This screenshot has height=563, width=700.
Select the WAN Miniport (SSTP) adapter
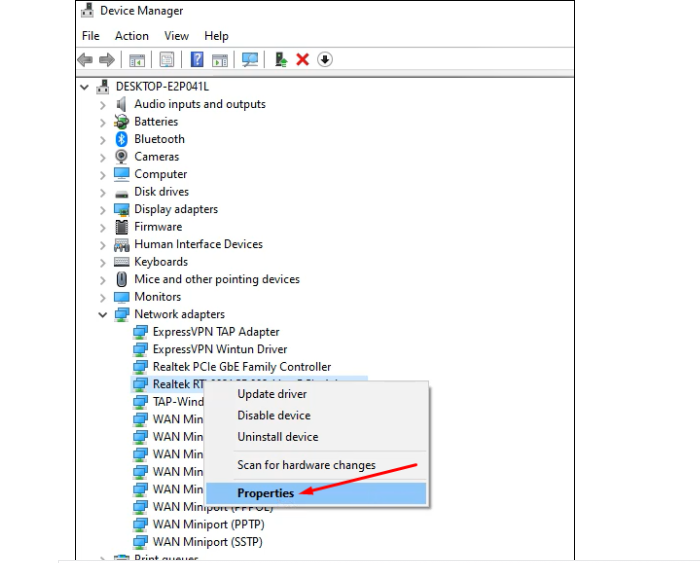point(208,542)
